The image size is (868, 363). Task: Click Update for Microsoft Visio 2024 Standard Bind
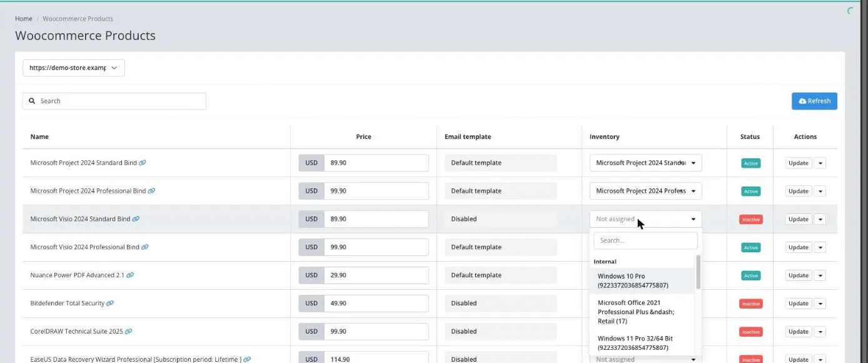click(799, 219)
